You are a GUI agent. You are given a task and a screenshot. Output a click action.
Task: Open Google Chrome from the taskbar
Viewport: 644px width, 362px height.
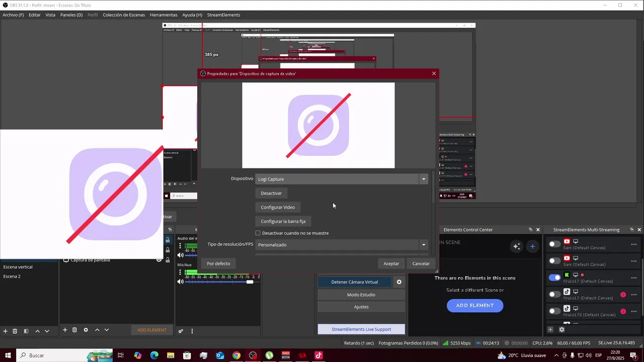(236, 355)
